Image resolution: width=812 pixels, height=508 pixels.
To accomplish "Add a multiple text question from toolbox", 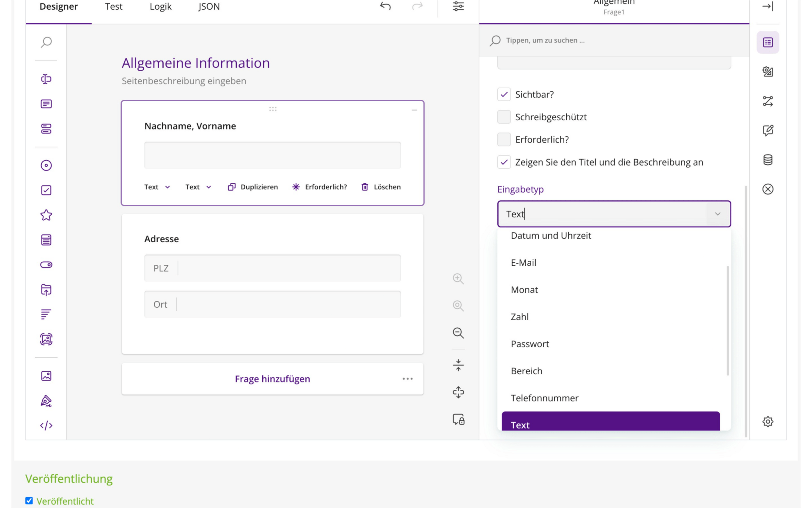I will (46, 129).
